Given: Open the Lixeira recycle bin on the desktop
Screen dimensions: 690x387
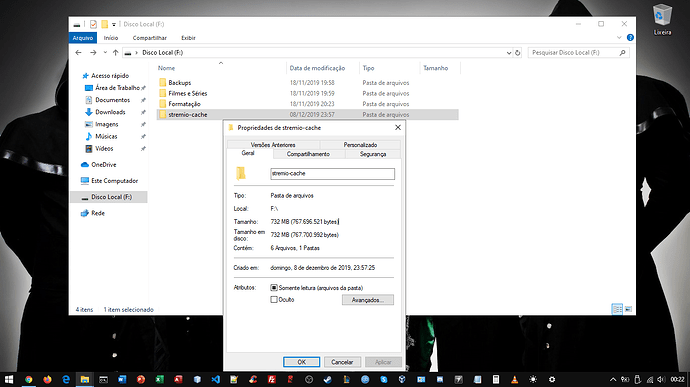Looking at the screenshot, I should coord(662,20).
